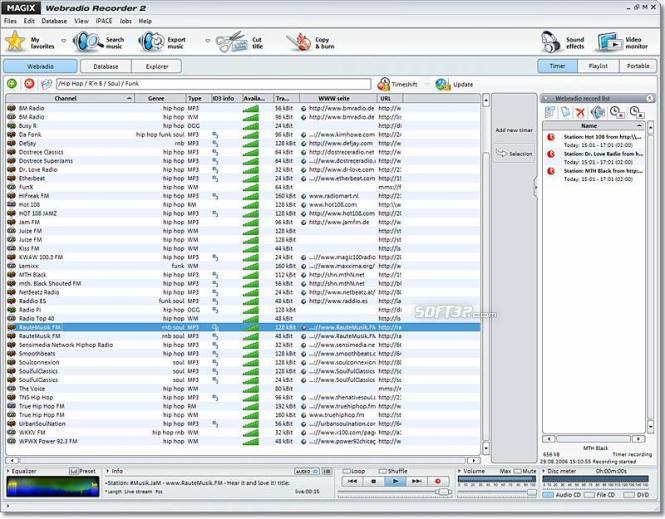The height and width of the screenshot is (519, 665).
Task: Click the playback position slider handle
Action: [443, 492]
